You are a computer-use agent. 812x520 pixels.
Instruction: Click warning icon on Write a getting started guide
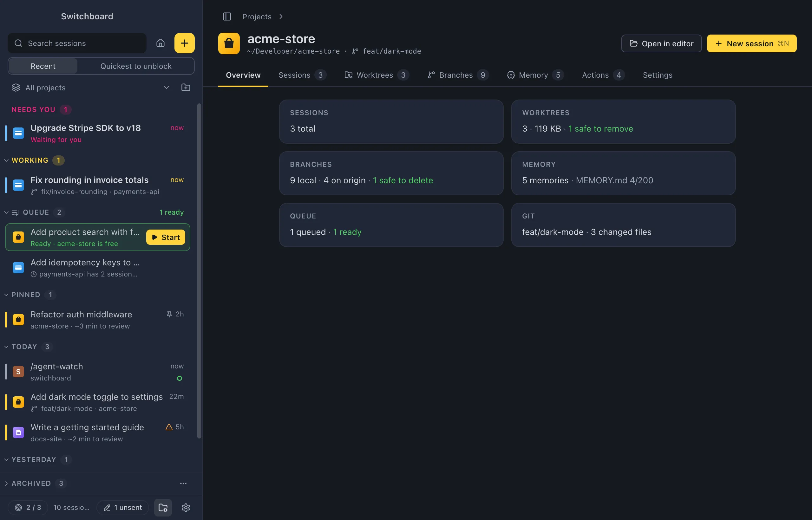(169, 427)
